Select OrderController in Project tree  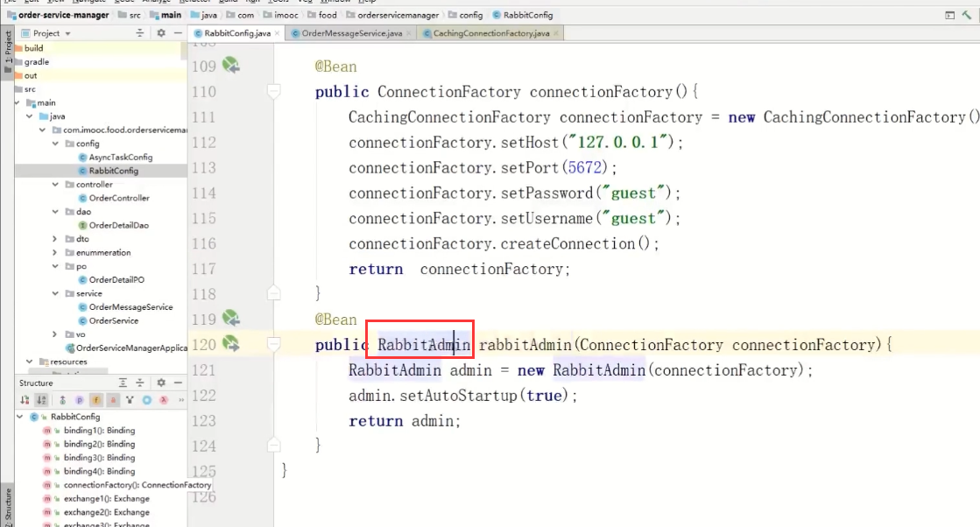point(114,198)
